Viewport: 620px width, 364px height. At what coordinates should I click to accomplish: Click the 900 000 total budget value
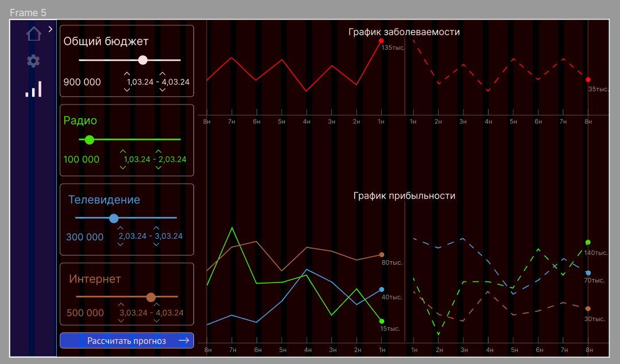pyautogui.click(x=82, y=82)
